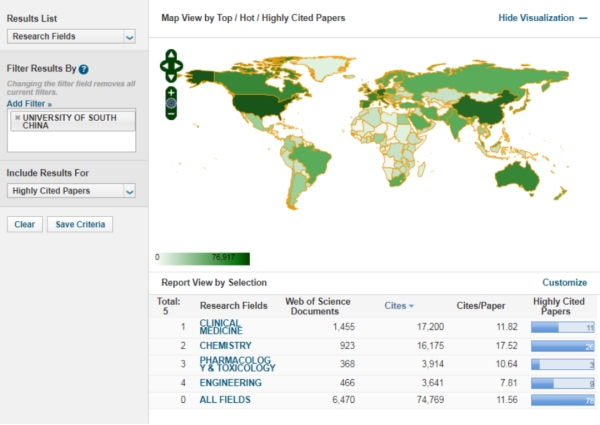This screenshot has width=600, height=425.
Task: Click the Engineering research field link
Action: point(230,382)
